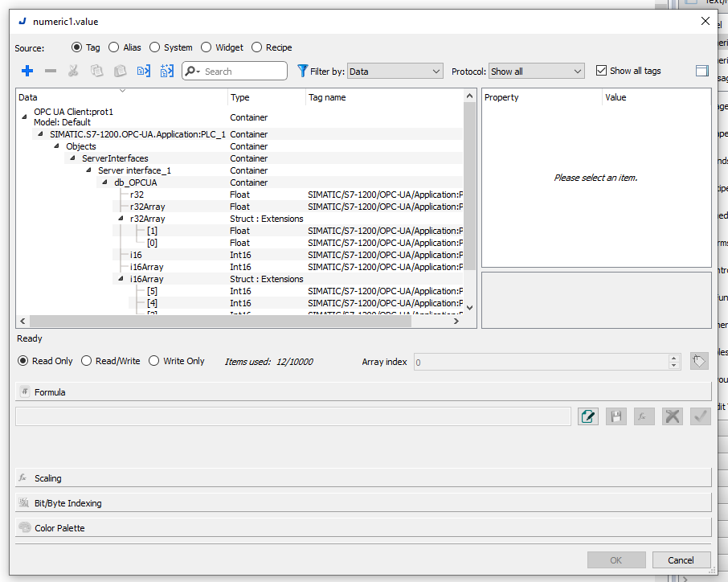Toggle the Show all tags checkbox
Image resolution: width=728 pixels, height=582 pixels.
(601, 71)
